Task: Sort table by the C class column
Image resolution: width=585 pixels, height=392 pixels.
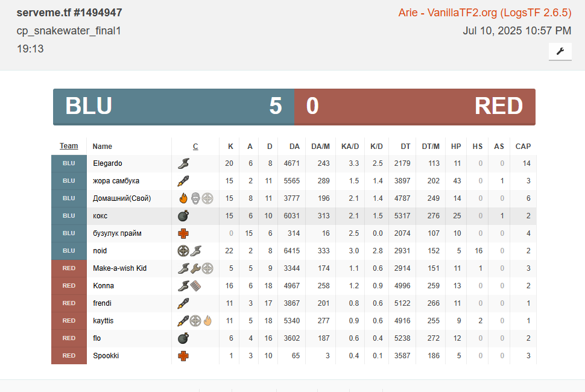Action: 195,147
